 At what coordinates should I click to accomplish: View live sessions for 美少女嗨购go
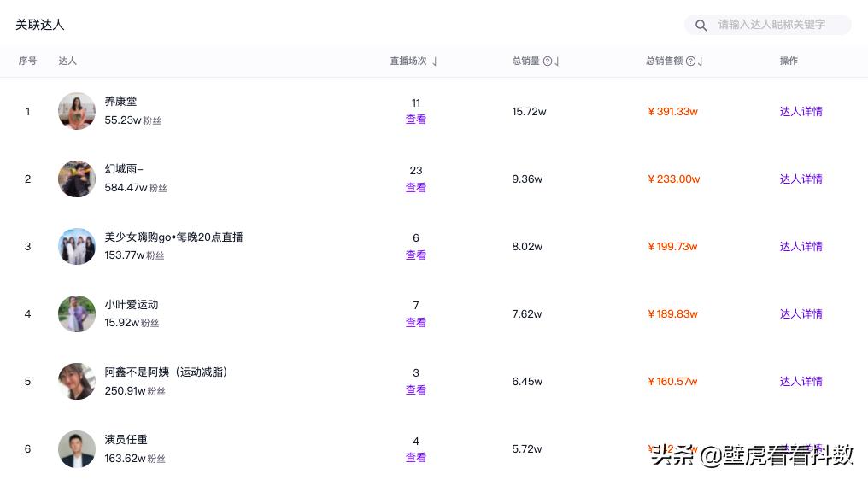[416, 255]
